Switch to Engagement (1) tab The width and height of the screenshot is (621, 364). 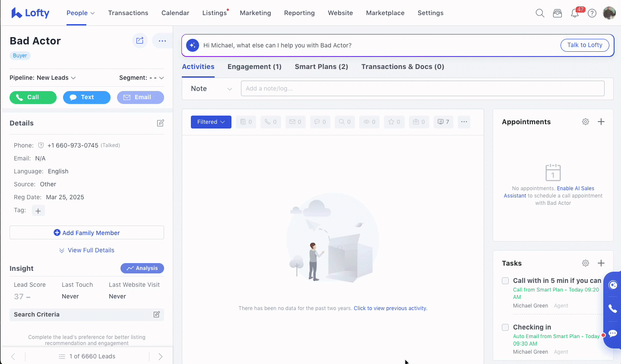coord(254,67)
